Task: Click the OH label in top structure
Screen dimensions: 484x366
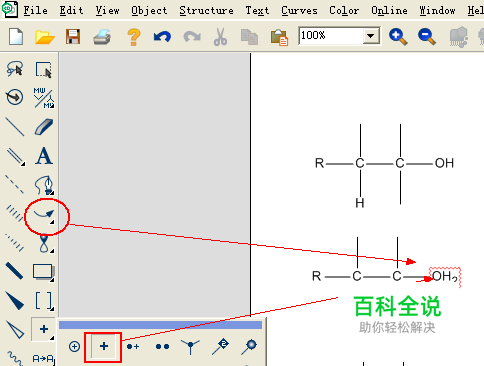Action: point(444,163)
